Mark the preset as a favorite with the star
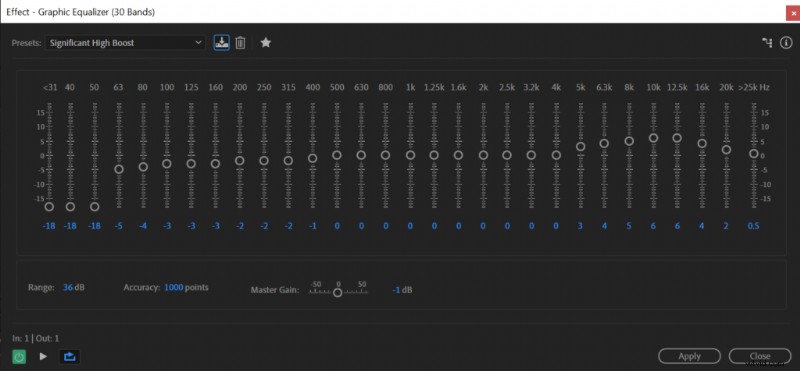This screenshot has width=800, height=371. tap(265, 43)
